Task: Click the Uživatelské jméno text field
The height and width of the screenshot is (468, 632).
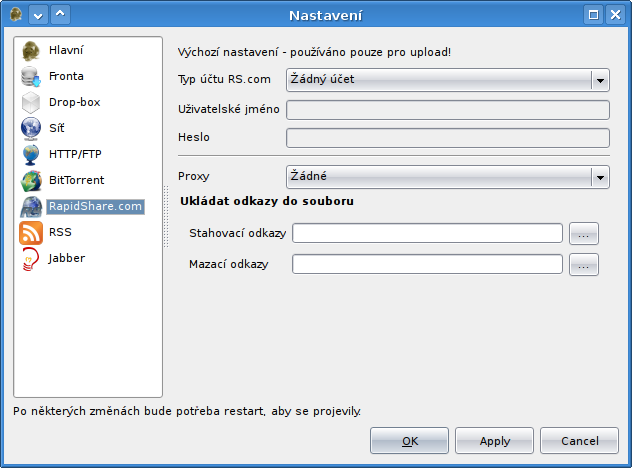Action: pos(447,110)
